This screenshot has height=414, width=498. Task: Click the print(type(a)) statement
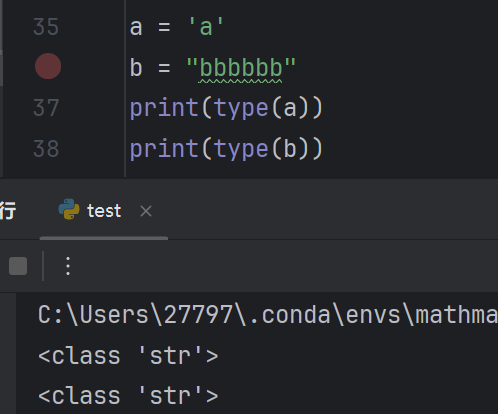[x=226, y=108]
